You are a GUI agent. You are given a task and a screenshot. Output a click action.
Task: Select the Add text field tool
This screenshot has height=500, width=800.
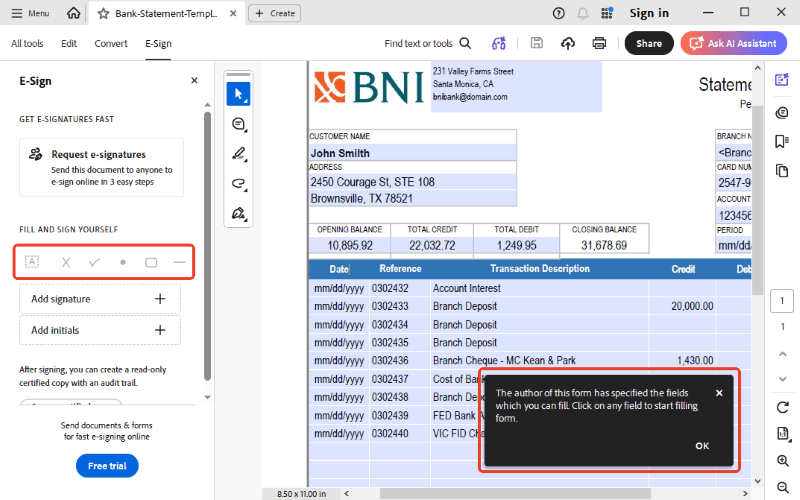32,262
